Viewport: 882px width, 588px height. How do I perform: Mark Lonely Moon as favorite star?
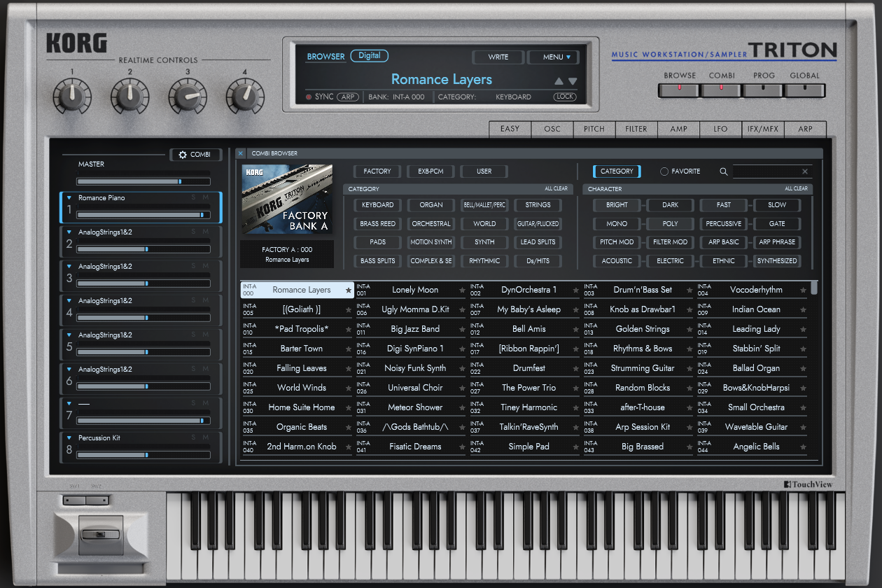pyautogui.click(x=462, y=290)
